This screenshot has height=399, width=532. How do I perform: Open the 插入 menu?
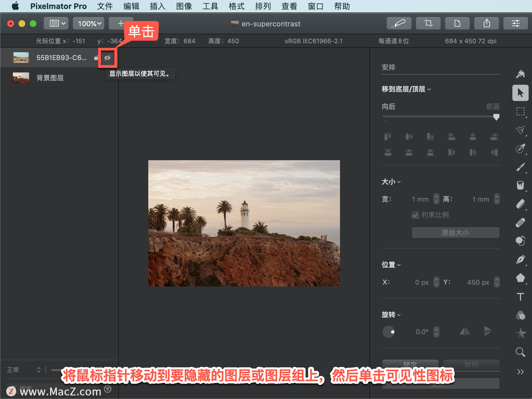click(158, 6)
